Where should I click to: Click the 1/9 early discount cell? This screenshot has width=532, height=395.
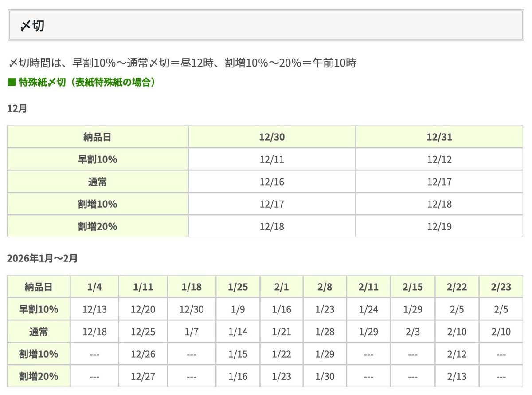tap(238, 309)
